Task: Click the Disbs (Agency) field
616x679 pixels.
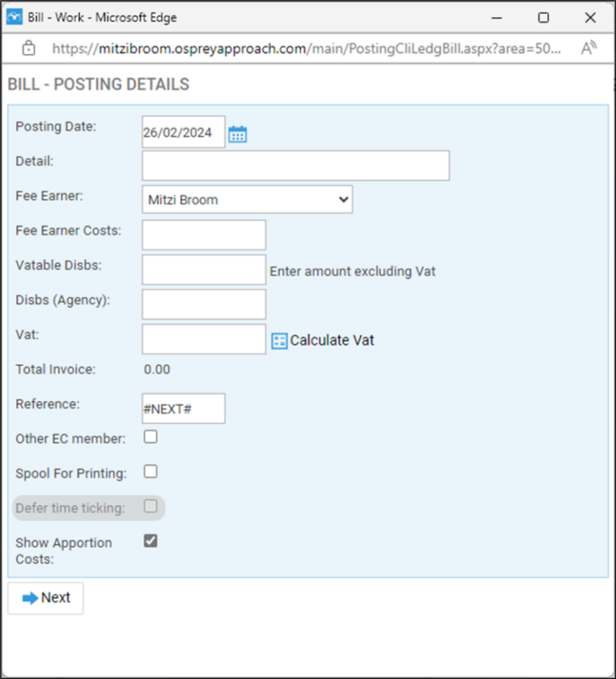Action: tap(203, 304)
